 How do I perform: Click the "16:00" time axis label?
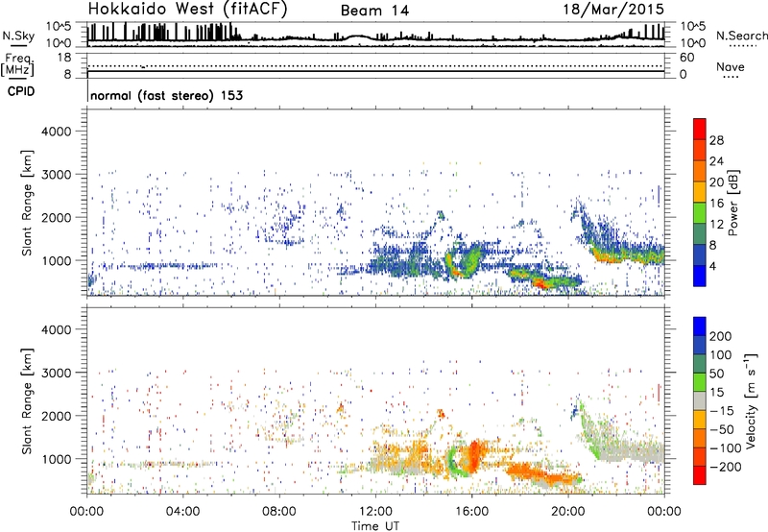[x=471, y=512]
